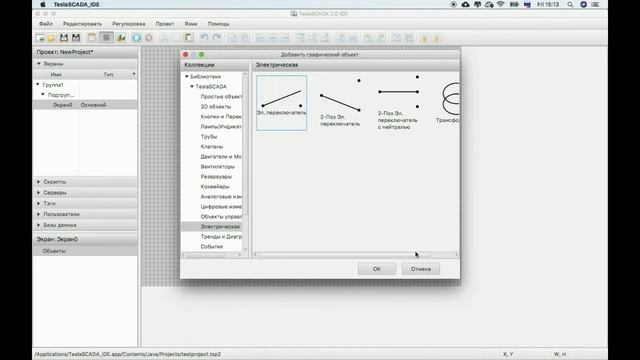Viewport: 640px width, 360px height.
Task: Open the Регулировка menu
Action: (129, 24)
